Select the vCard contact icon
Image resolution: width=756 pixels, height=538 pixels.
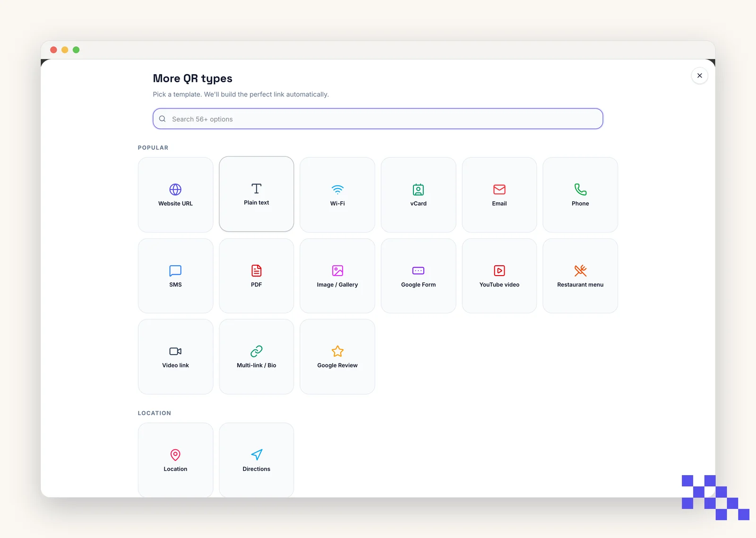[x=418, y=190]
